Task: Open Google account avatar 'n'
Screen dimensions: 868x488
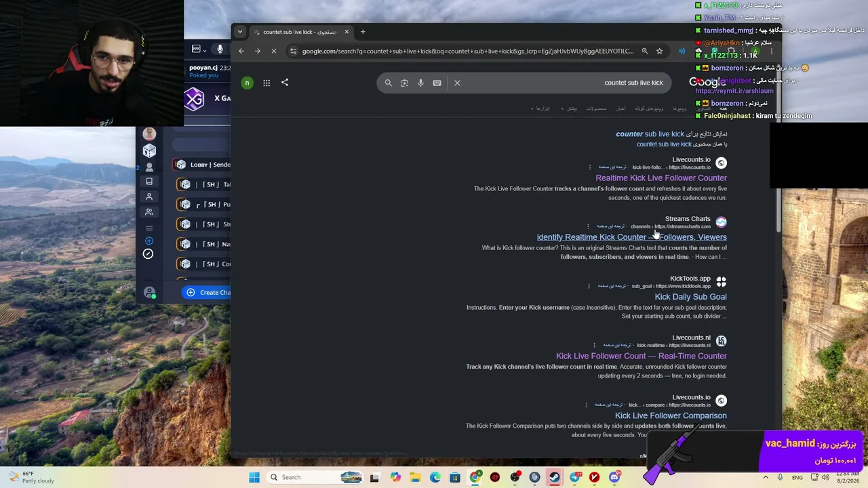Action: (247, 83)
